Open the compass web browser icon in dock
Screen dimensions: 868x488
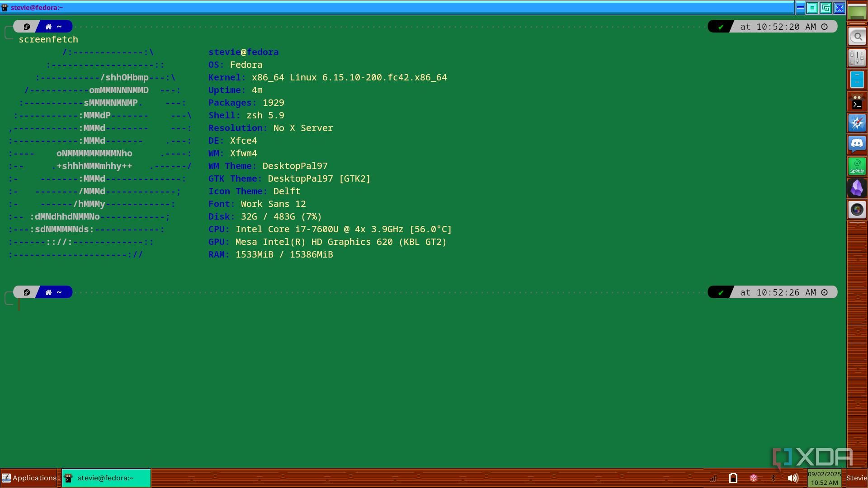(857, 123)
